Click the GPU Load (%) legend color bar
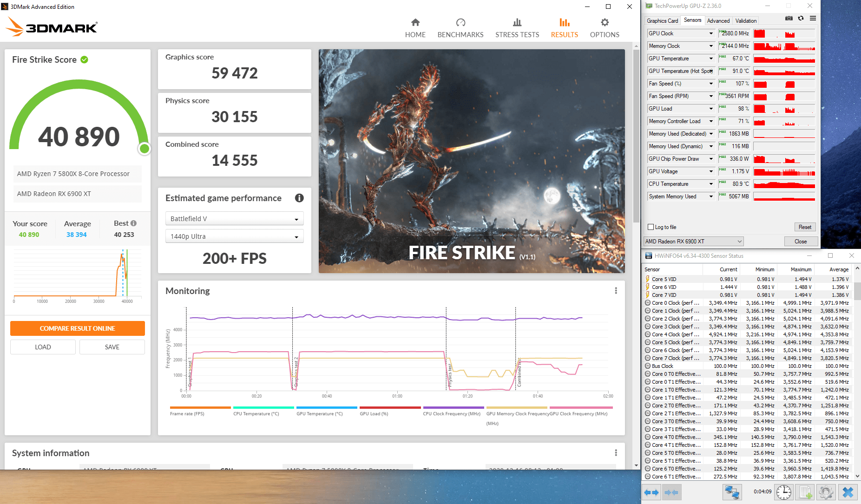861x504 pixels. [390, 407]
